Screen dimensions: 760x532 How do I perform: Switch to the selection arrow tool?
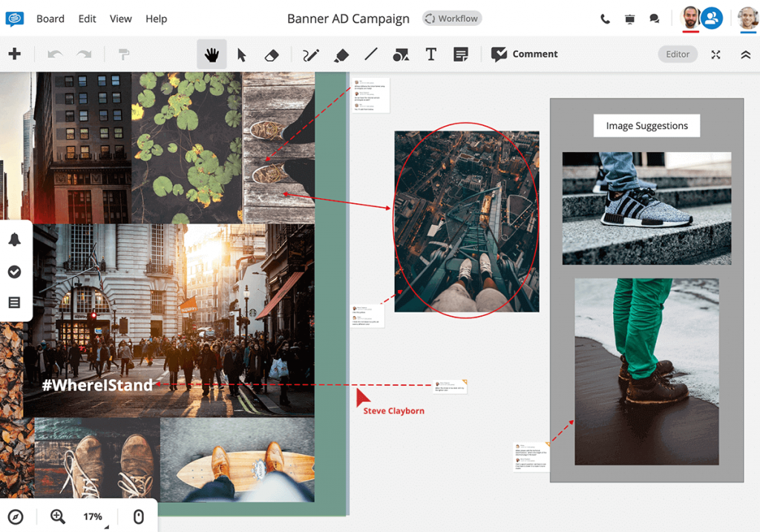point(241,53)
